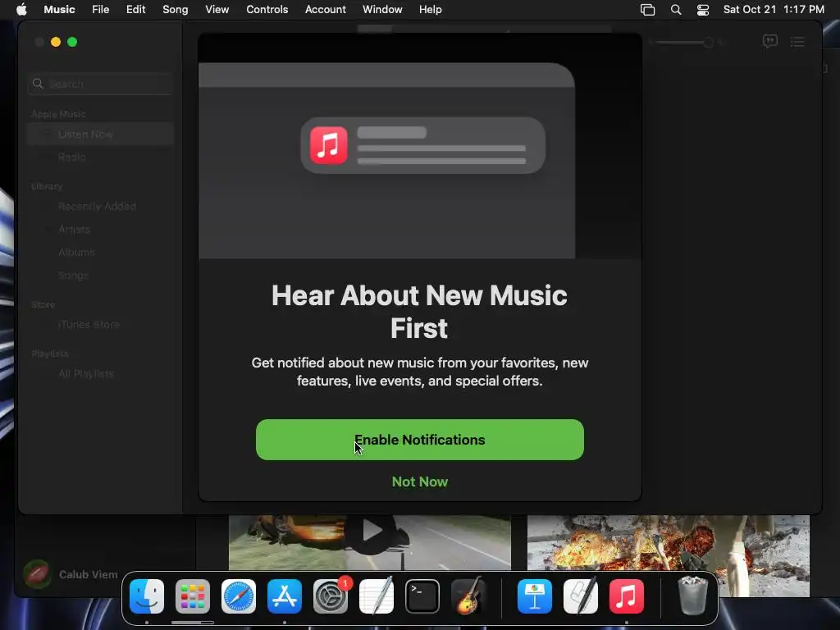Screen dimensions: 840x630
Task: Minimize the Music window with yellow button
Action: tap(56, 42)
